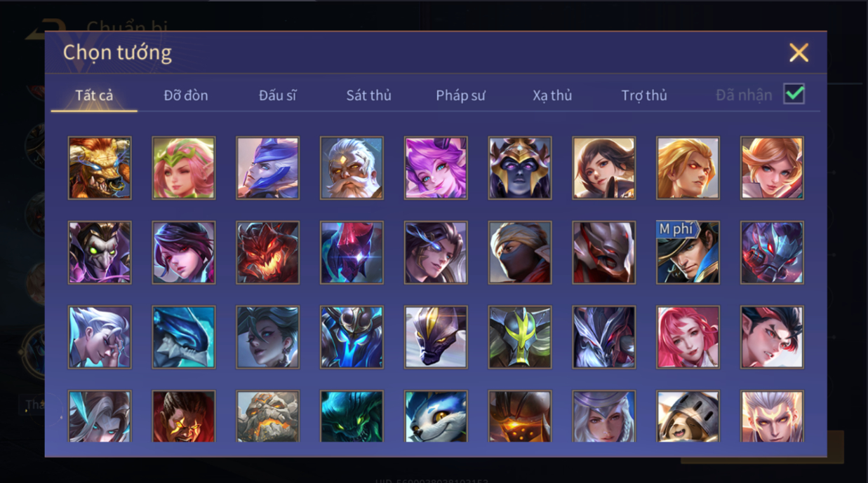
Task: Select the orange lion beast hero portrait
Action: [100, 168]
